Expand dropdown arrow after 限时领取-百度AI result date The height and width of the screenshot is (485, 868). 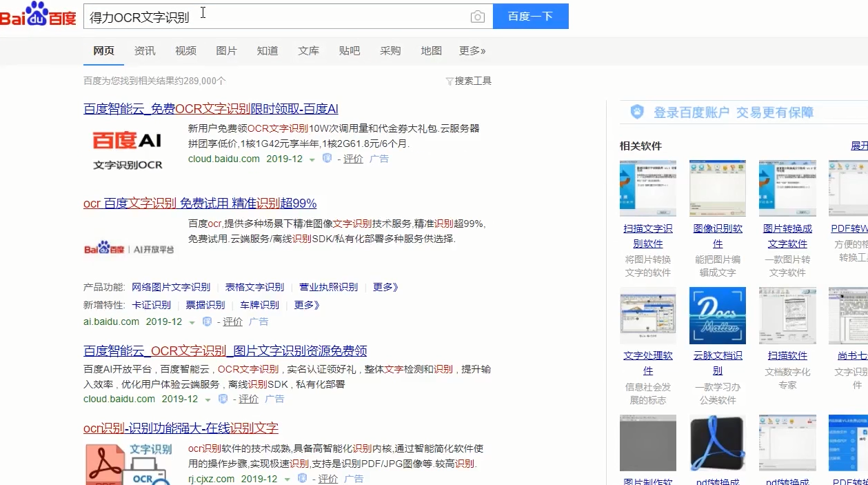coord(312,160)
